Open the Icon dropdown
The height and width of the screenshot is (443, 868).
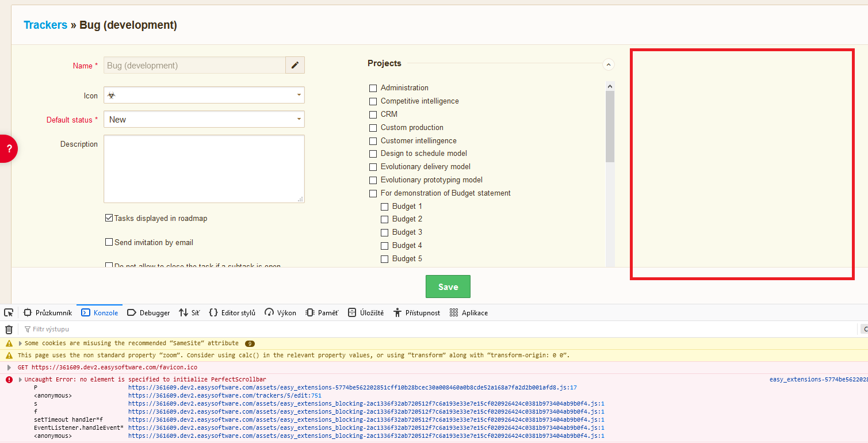(x=204, y=95)
